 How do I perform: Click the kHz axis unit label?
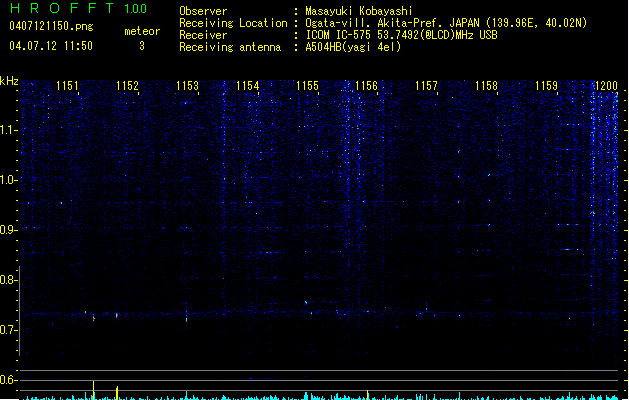point(9,81)
